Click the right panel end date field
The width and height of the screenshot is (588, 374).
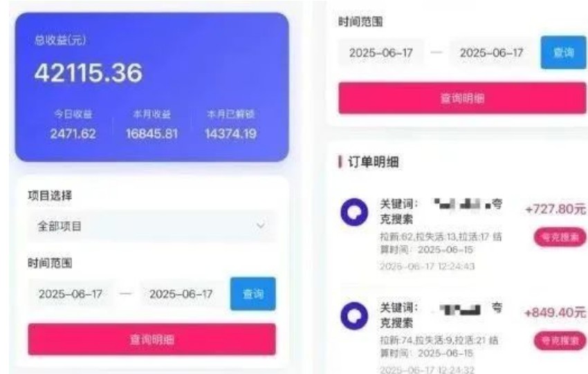point(492,53)
